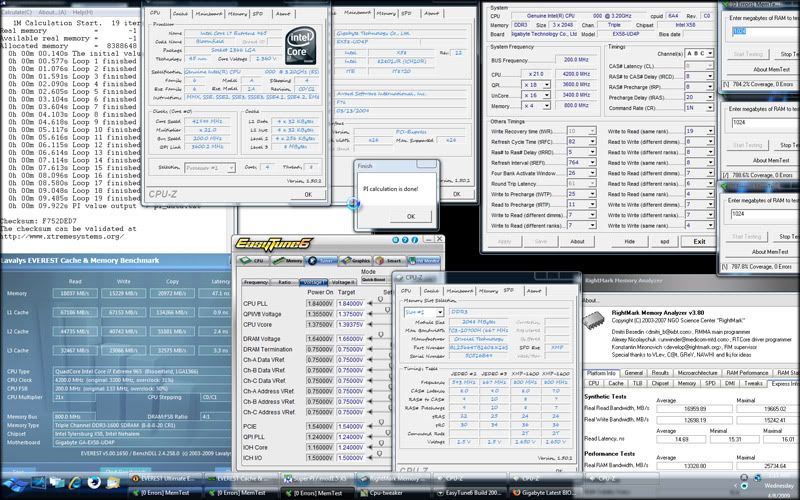Adjust the PCIE voltage slider knob
The image size is (800, 500).
coord(381,422)
